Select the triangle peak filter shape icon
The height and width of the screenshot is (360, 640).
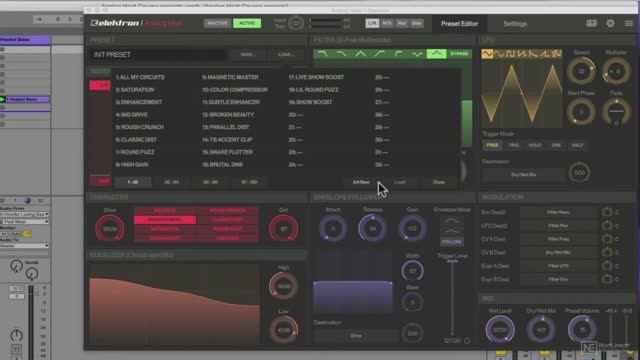coord(360,54)
